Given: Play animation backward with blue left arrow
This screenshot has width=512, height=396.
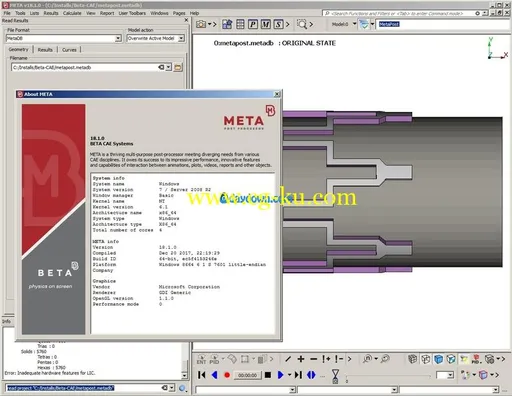Looking at the screenshot, I should (x=214, y=375).
